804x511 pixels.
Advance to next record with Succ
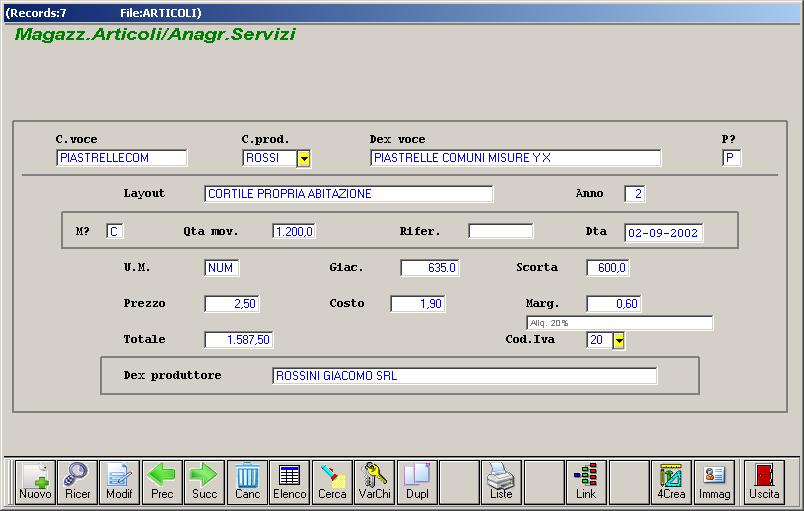click(x=204, y=481)
